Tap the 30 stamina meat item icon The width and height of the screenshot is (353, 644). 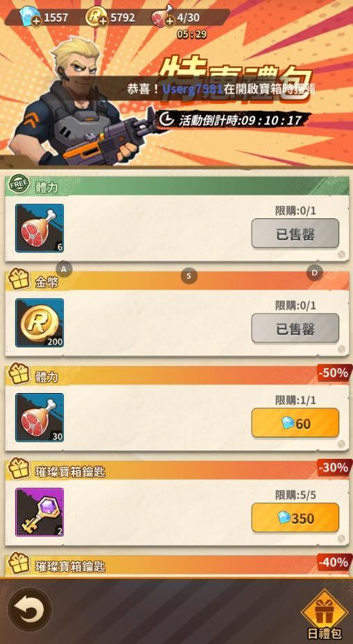click(x=40, y=418)
